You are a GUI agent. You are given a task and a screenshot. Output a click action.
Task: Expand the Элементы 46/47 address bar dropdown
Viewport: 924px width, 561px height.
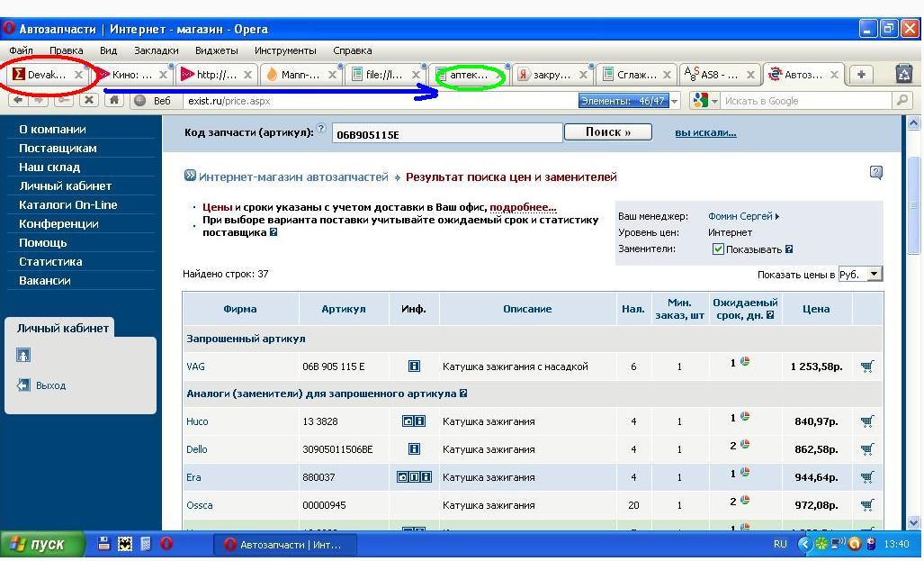click(x=674, y=101)
